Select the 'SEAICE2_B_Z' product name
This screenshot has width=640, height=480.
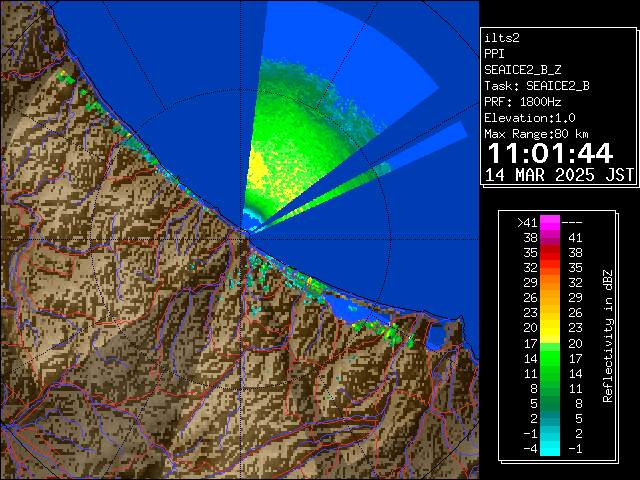(x=522, y=70)
